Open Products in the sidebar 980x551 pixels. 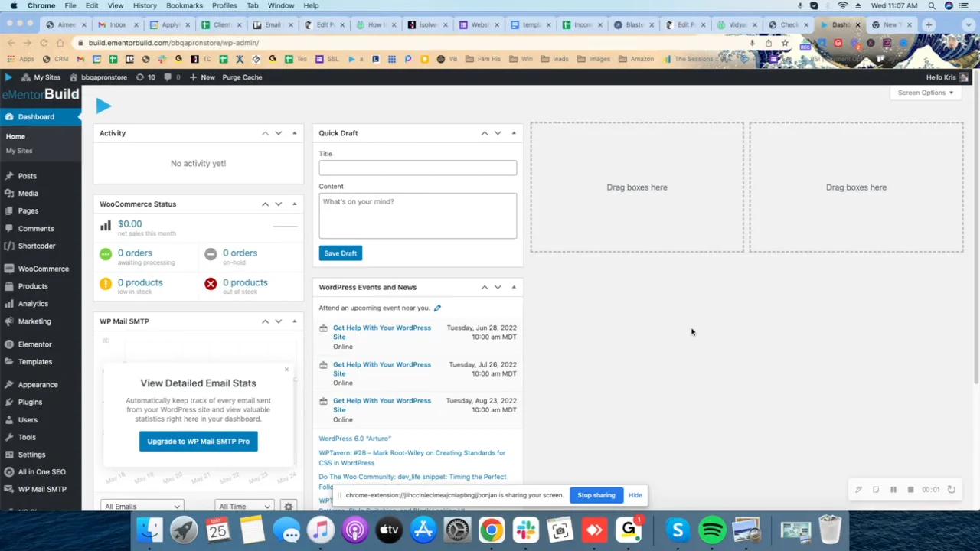coord(32,286)
